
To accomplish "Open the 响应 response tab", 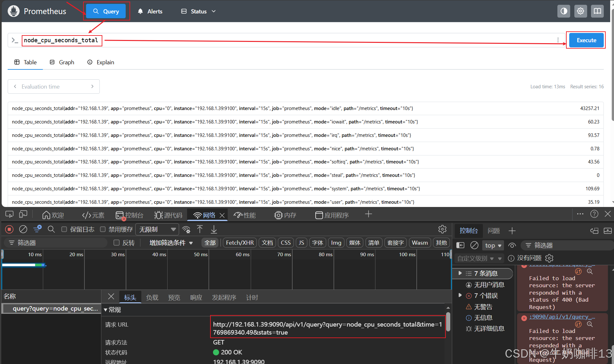I will 196,297.
